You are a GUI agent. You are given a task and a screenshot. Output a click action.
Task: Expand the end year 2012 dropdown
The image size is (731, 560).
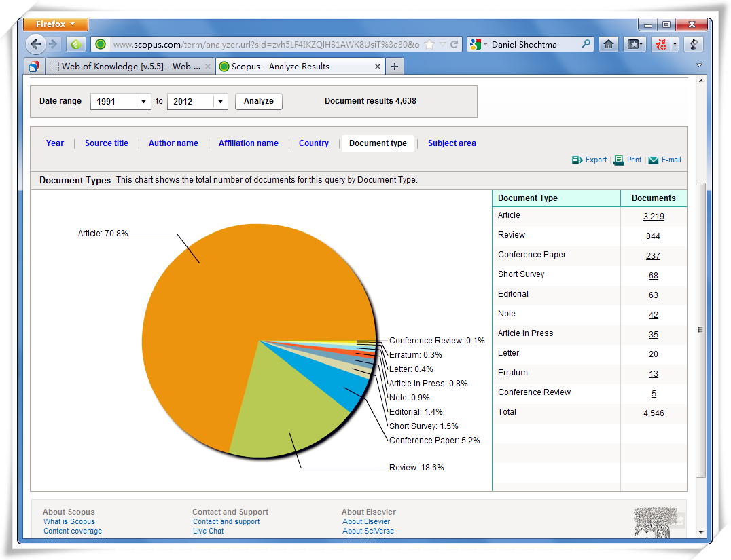[x=220, y=101]
